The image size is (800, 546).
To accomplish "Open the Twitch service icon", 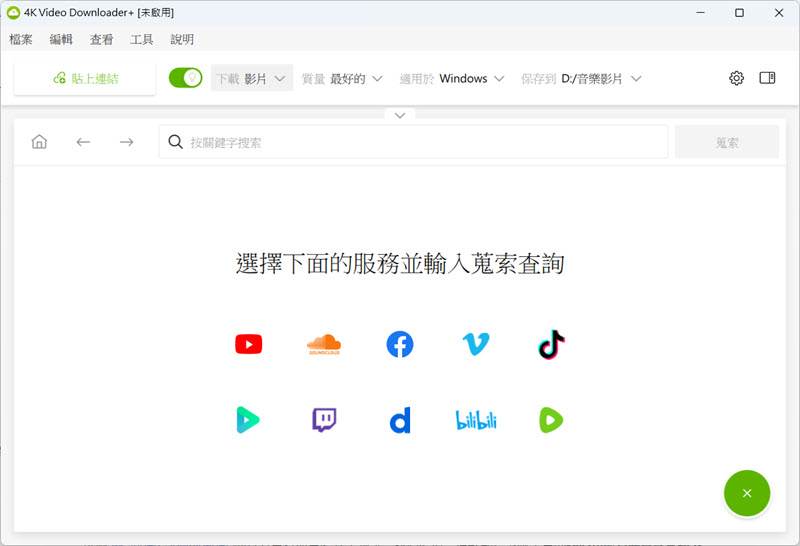I will point(324,420).
